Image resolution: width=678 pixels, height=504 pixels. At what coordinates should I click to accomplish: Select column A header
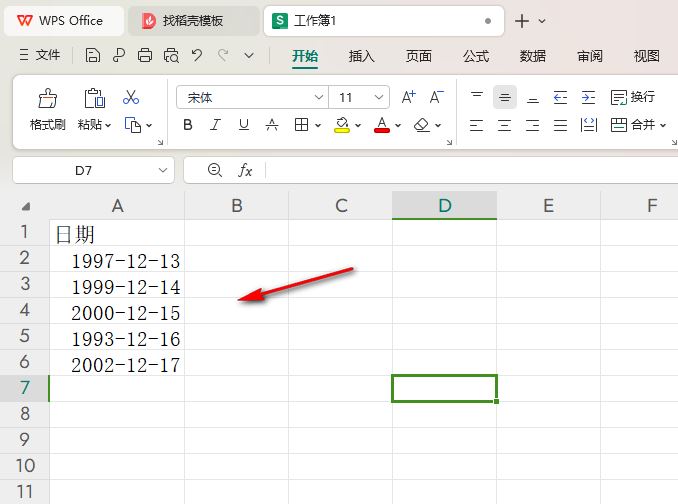(x=117, y=206)
